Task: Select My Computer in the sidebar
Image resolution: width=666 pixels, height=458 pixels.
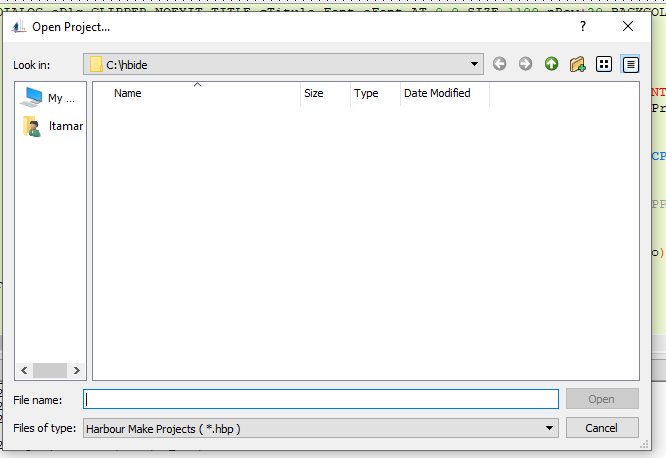Action: pos(50,98)
